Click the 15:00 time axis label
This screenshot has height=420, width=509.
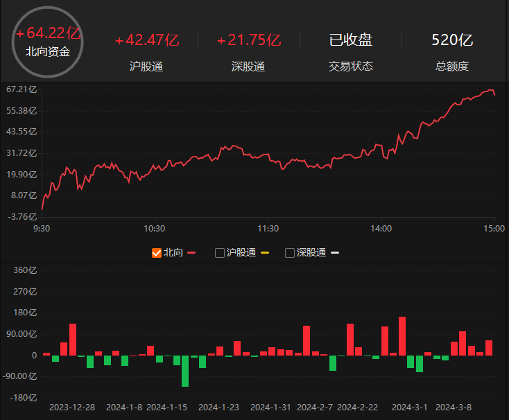click(494, 229)
